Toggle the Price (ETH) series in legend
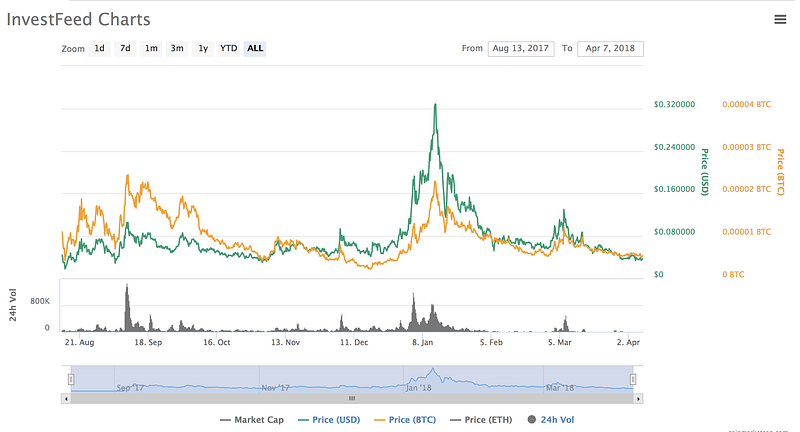Image resolution: width=800 pixels, height=432 pixels. 481,420
